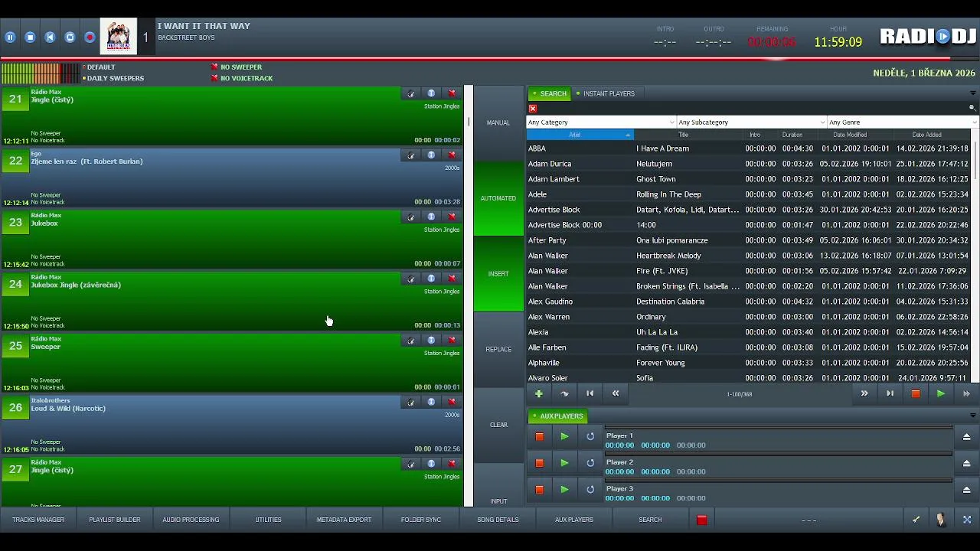This screenshot has height=551, width=980.
Task: Toggle the Replace mode button
Action: point(498,349)
